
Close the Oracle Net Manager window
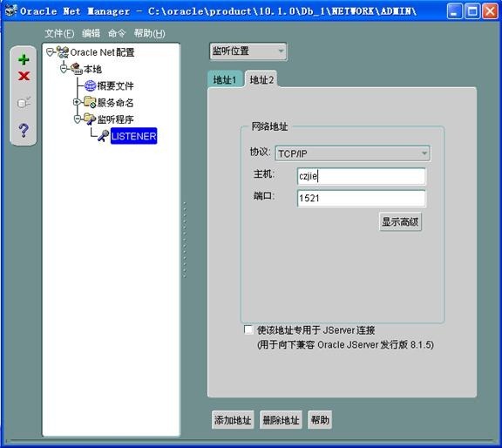click(490, 11)
